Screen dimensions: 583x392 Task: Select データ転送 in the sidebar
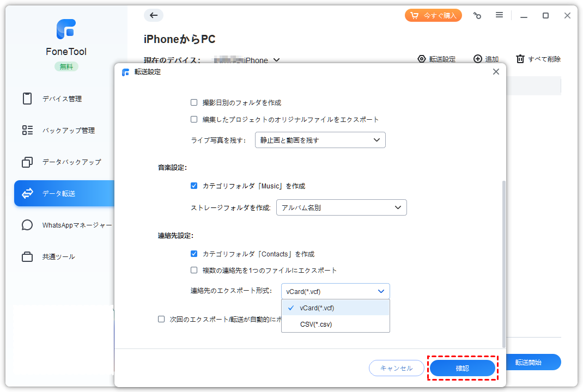click(x=64, y=193)
